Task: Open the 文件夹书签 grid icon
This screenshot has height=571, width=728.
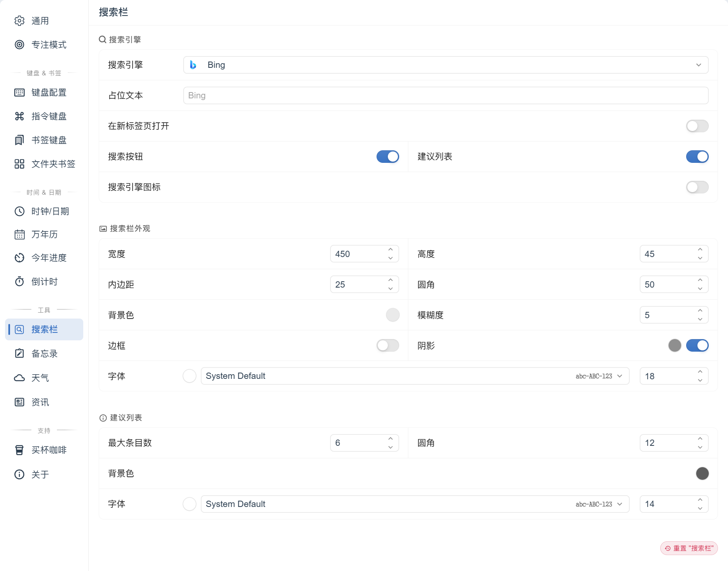Action: pos(19,164)
